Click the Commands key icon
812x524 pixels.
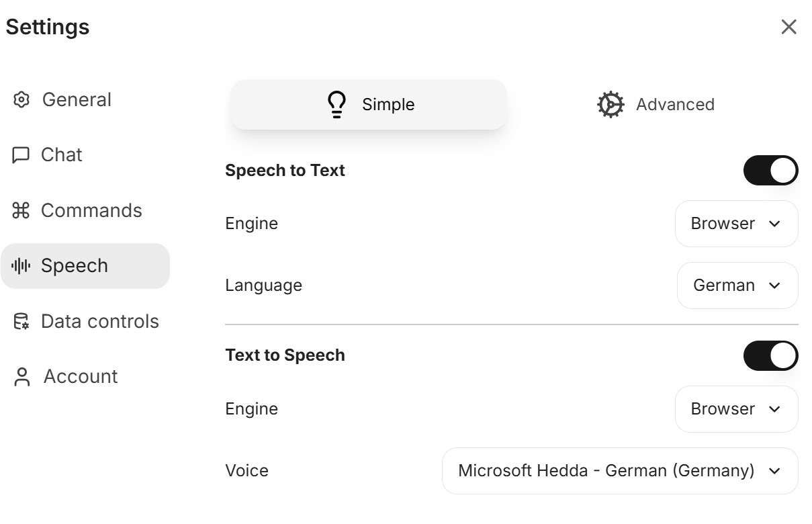(x=21, y=211)
